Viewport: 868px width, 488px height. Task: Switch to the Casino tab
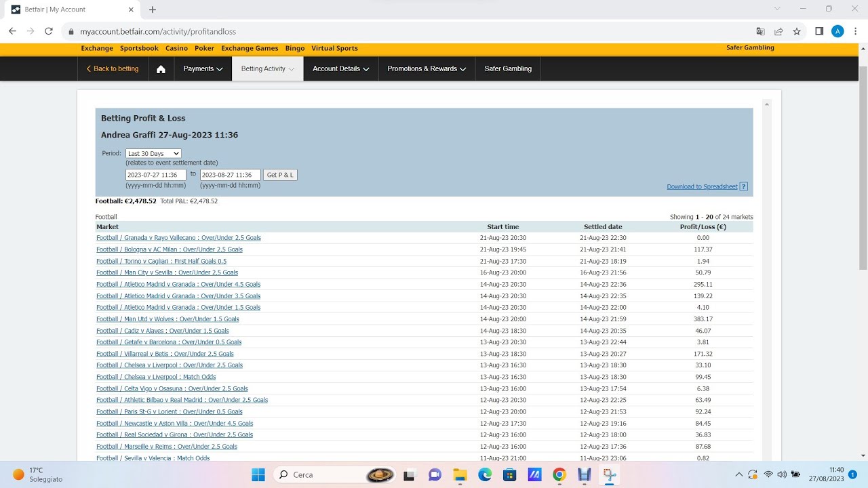(x=176, y=48)
